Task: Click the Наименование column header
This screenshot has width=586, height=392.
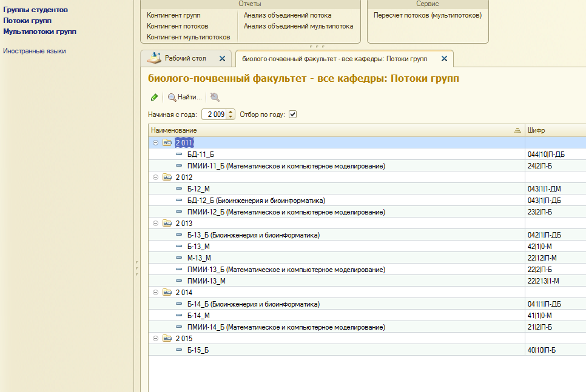Action: [336, 130]
